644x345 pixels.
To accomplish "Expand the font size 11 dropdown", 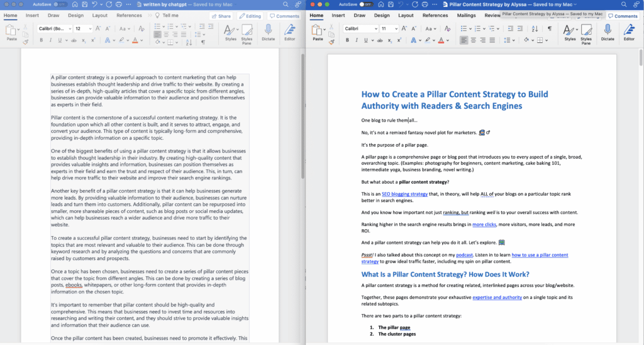I will pos(390,28).
